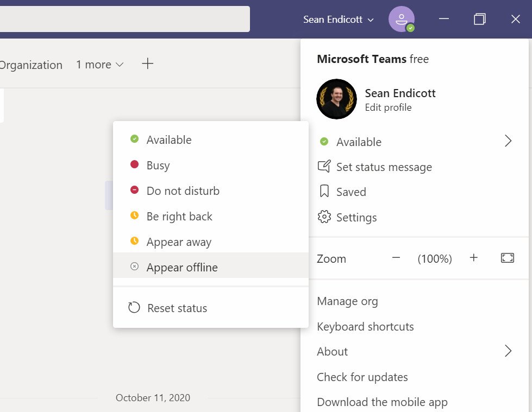Select Appear offline from status list
Viewport: 532px width, 412px height.
pos(181,268)
